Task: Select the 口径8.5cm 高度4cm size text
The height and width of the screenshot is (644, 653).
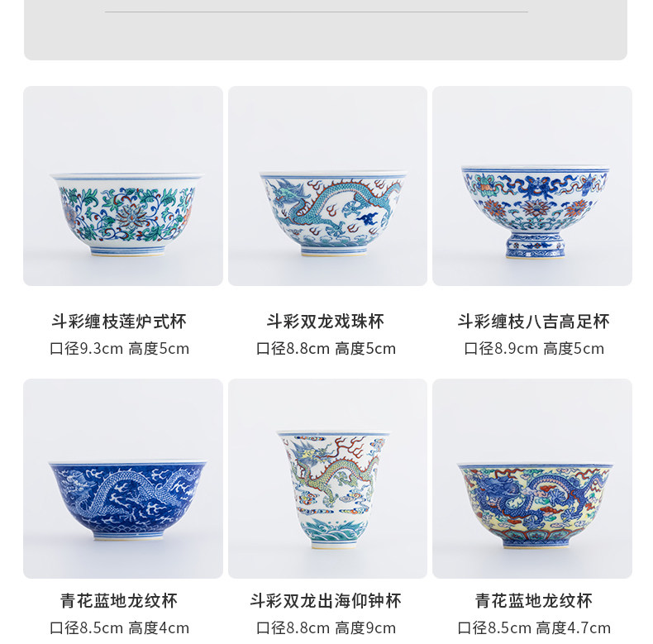Action: 119,627
